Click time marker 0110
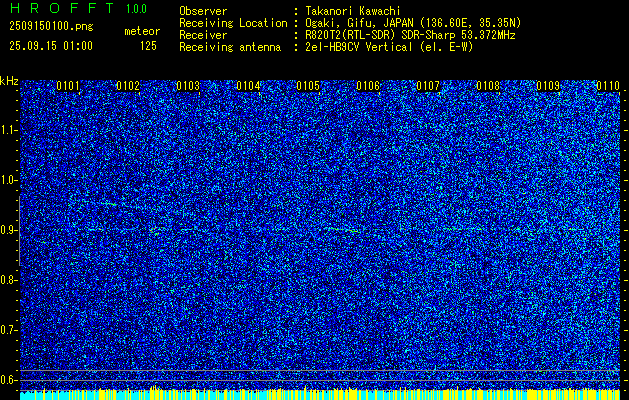 [608, 86]
